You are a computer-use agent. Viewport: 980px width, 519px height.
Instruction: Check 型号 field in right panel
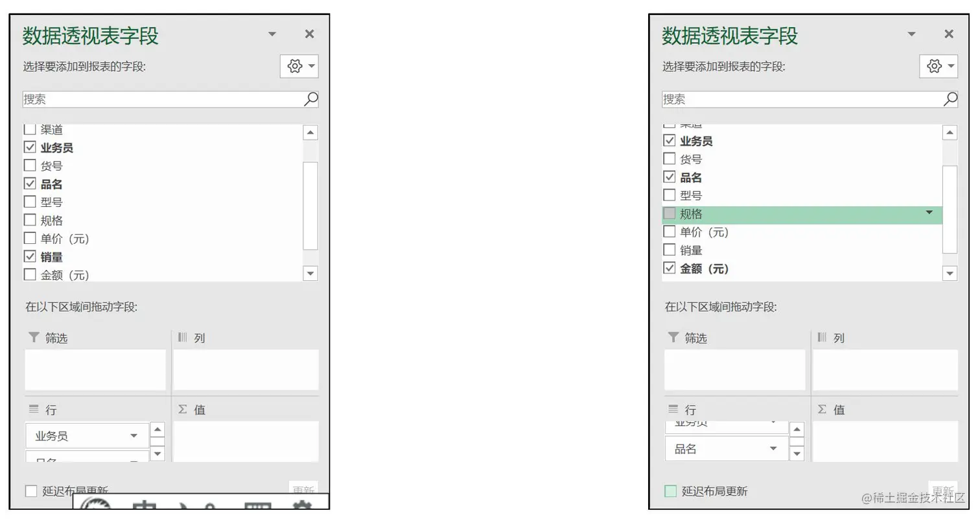coord(670,195)
